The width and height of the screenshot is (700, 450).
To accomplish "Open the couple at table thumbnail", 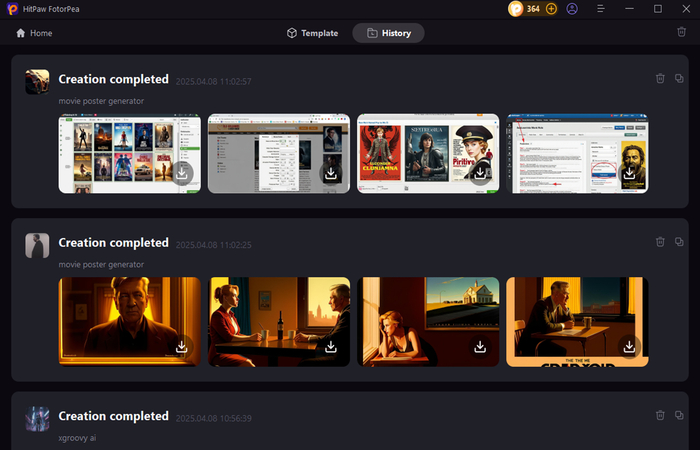I will pyautogui.click(x=279, y=322).
